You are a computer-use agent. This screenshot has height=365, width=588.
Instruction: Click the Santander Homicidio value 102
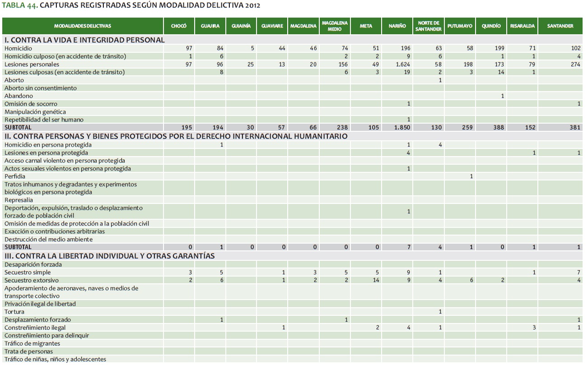click(x=574, y=48)
